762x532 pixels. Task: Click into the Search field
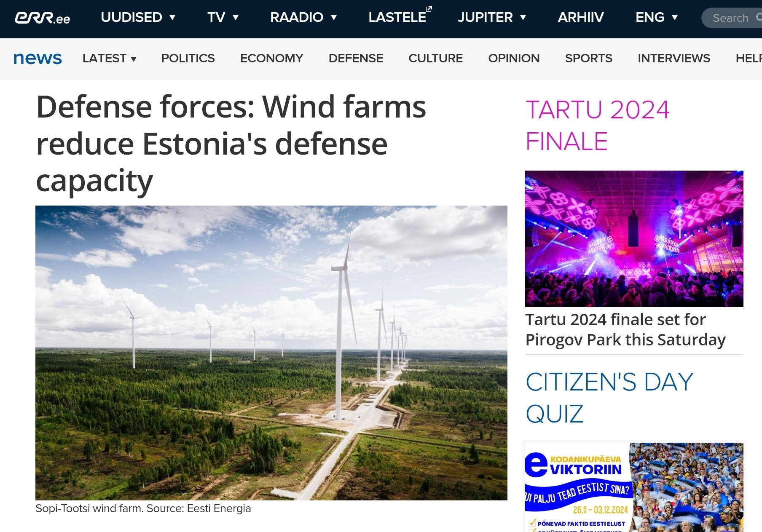point(731,18)
